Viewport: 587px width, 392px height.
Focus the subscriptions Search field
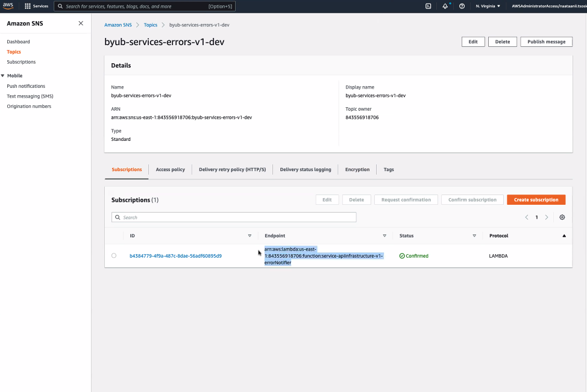[234, 217]
